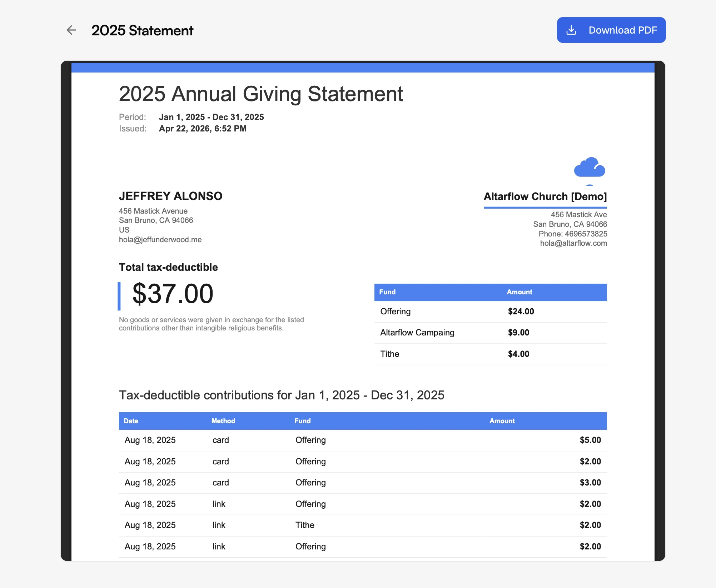Click the "Fund" header in the summary table
Screen dimensions: 716x588
(387, 292)
